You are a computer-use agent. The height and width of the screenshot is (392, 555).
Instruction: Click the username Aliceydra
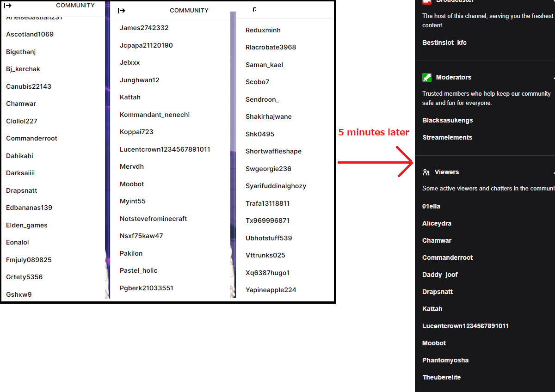[437, 223]
